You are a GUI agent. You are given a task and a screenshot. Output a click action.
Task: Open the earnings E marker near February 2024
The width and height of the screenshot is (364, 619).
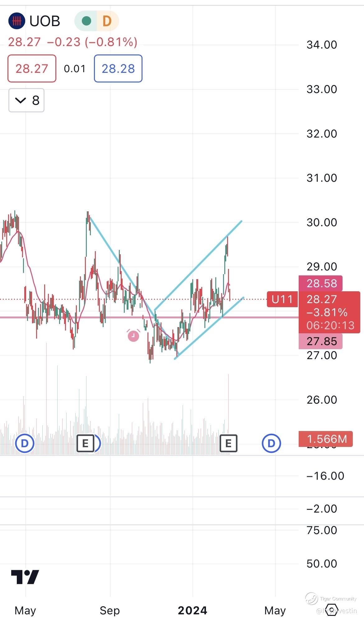click(x=228, y=443)
